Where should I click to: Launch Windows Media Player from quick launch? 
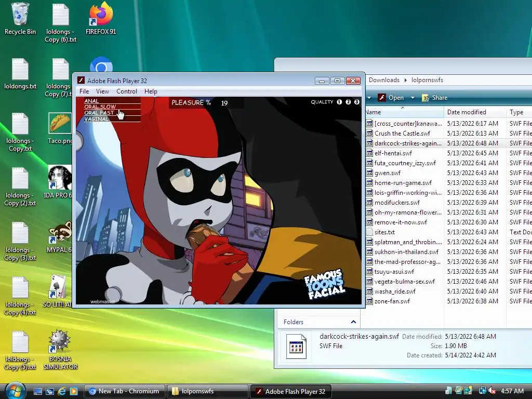tap(74, 391)
